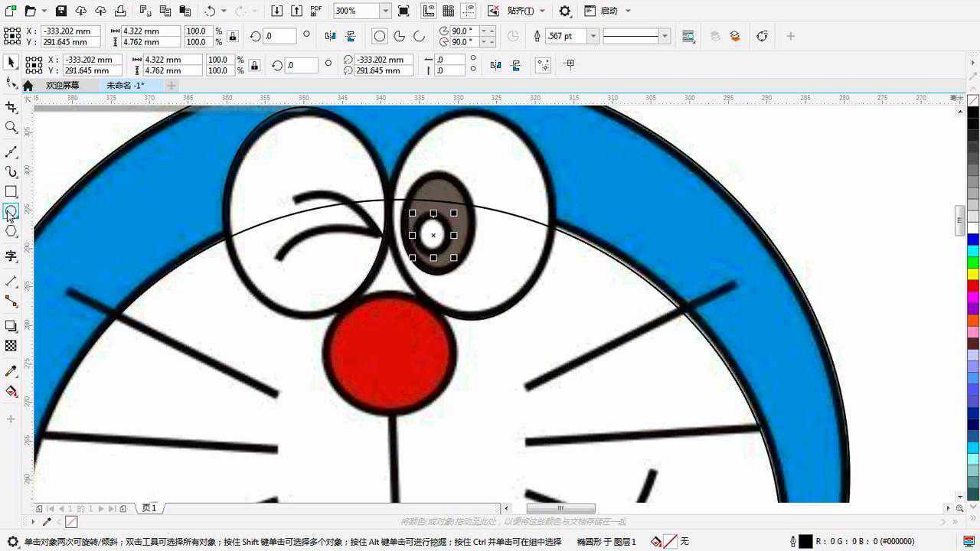980x551 pixels.
Task: Select the Crop tool
Action: pos(11,107)
